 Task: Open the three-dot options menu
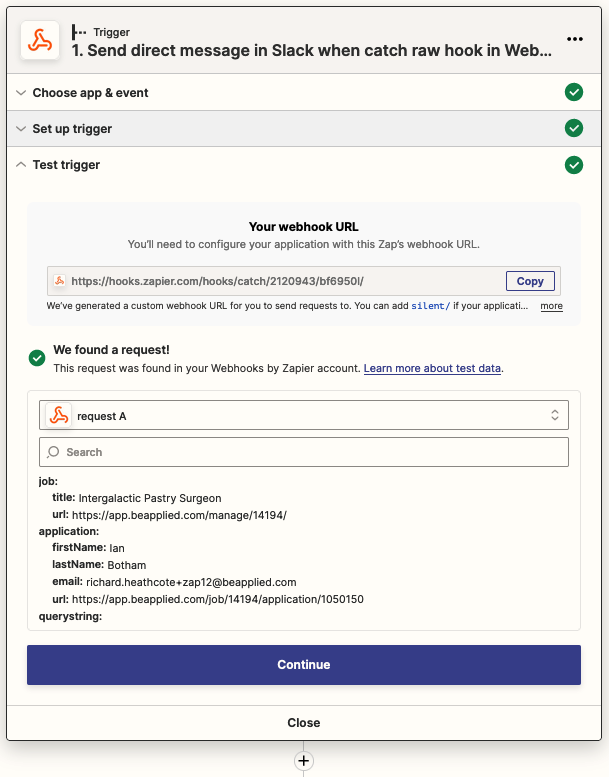574,39
